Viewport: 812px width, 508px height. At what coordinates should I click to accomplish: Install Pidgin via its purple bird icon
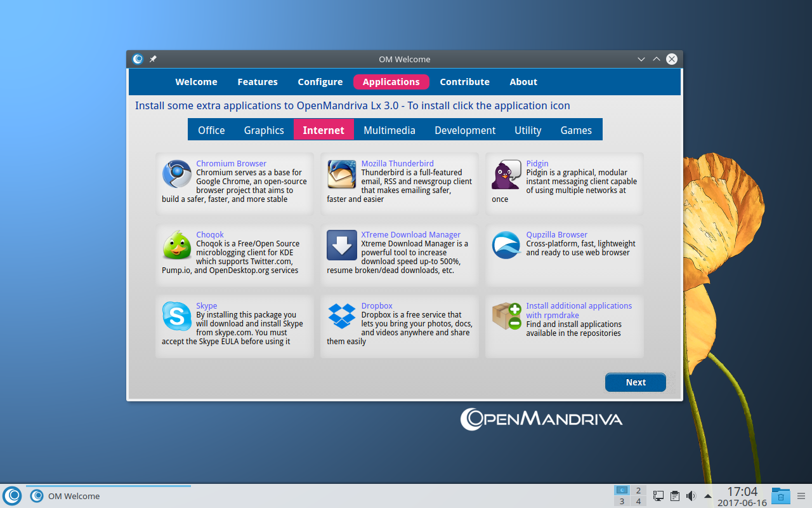[506, 175]
